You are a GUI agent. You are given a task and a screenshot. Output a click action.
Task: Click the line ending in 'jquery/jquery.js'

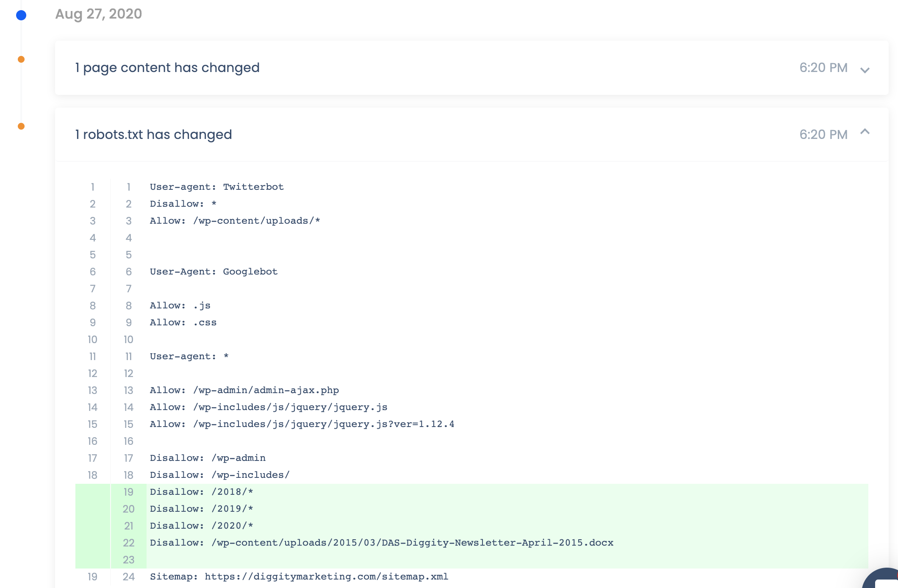(x=269, y=407)
